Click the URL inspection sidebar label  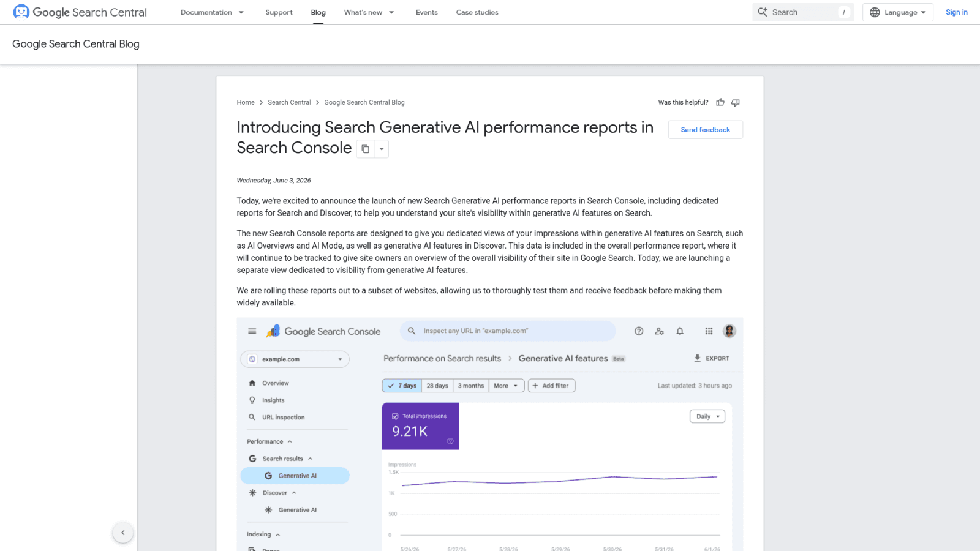284,418
